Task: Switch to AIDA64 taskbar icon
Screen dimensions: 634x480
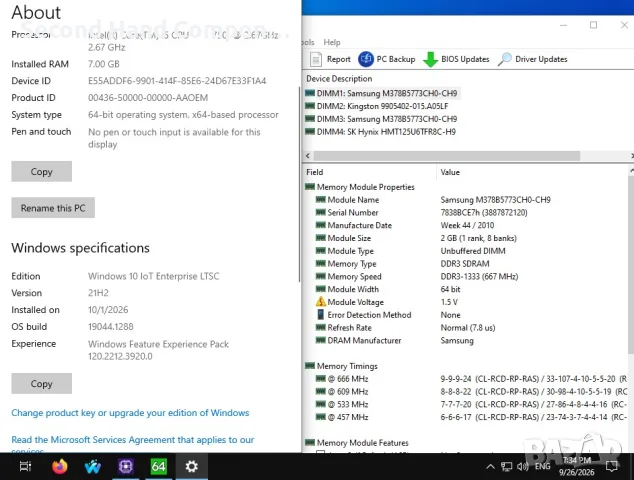Action: tap(158, 467)
